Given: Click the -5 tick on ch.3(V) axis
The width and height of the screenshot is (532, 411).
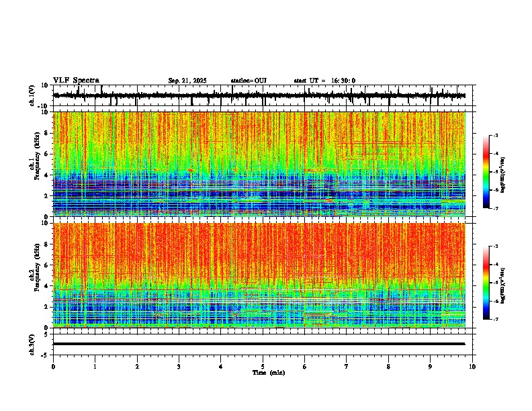Looking at the screenshot, I should coord(45,355).
